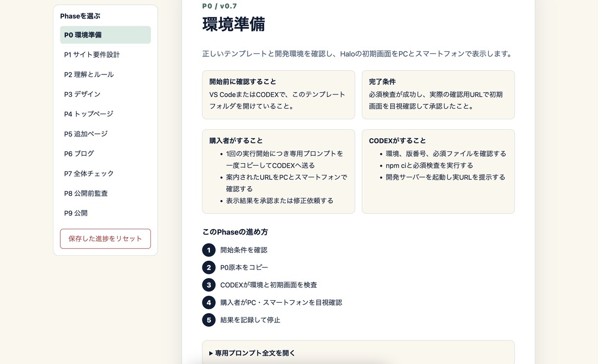This screenshot has height=364, width=598.
Task: Select P5 追加ページ phase
Action: (x=105, y=134)
